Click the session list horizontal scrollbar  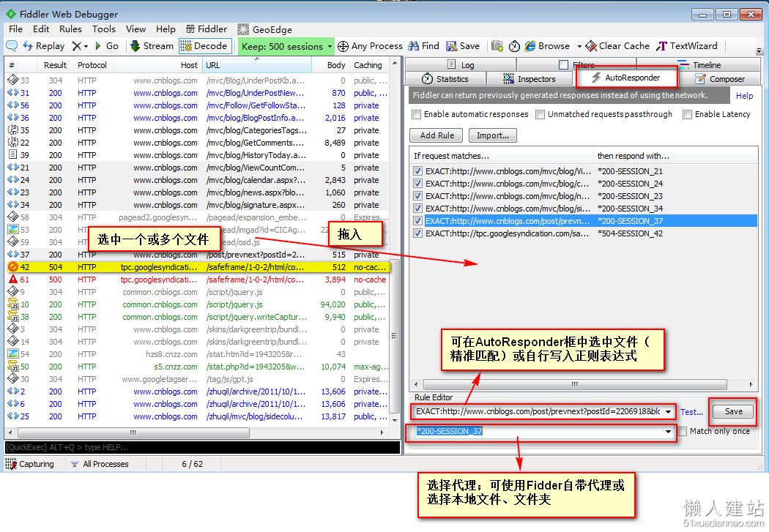[133, 433]
